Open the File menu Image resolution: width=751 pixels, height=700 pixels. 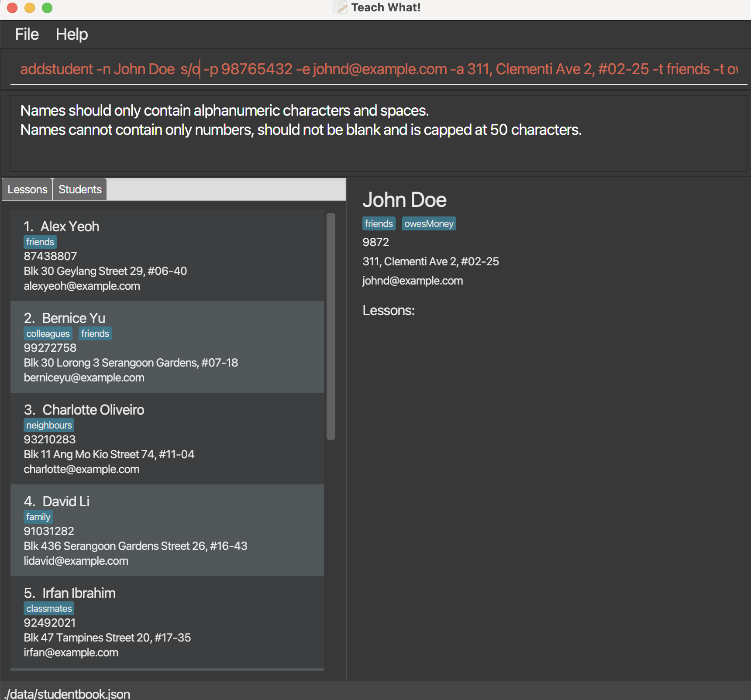click(x=27, y=34)
